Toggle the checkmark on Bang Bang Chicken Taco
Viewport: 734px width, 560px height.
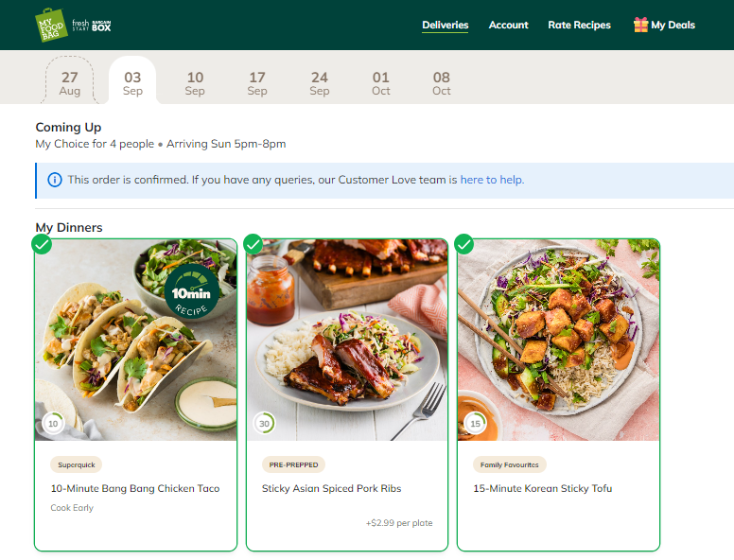[x=42, y=245]
